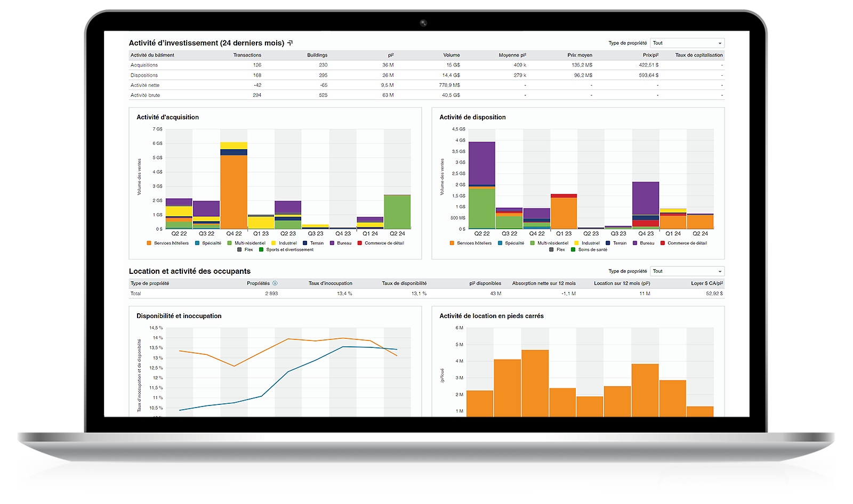Open the investment section Type de propriété dropdown
The height and width of the screenshot is (504, 853).
pos(687,43)
